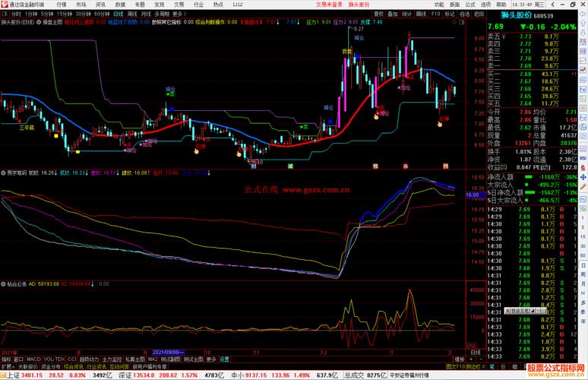588x380 pixels.
Task: Select the MA2 indicator tab
Action: tap(153, 359)
